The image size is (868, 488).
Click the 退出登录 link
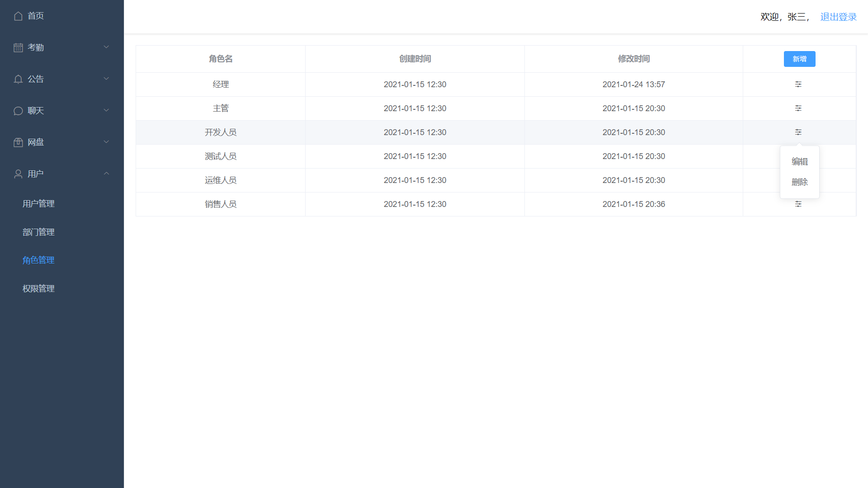[838, 17]
